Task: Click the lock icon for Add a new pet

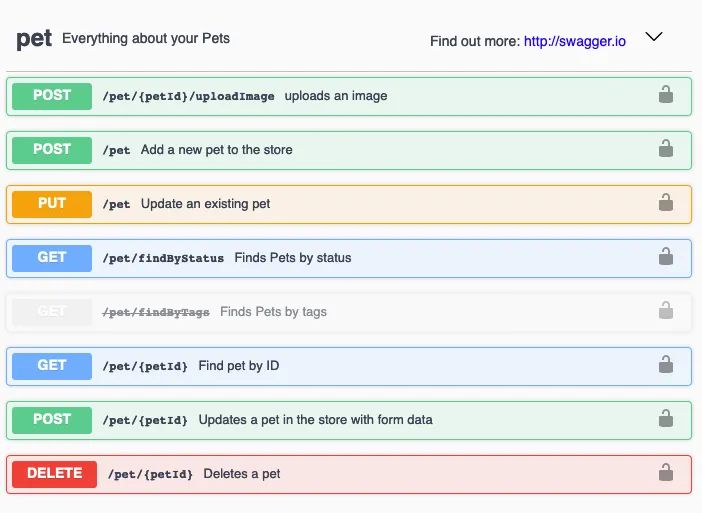Action: (x=665, y=149)
